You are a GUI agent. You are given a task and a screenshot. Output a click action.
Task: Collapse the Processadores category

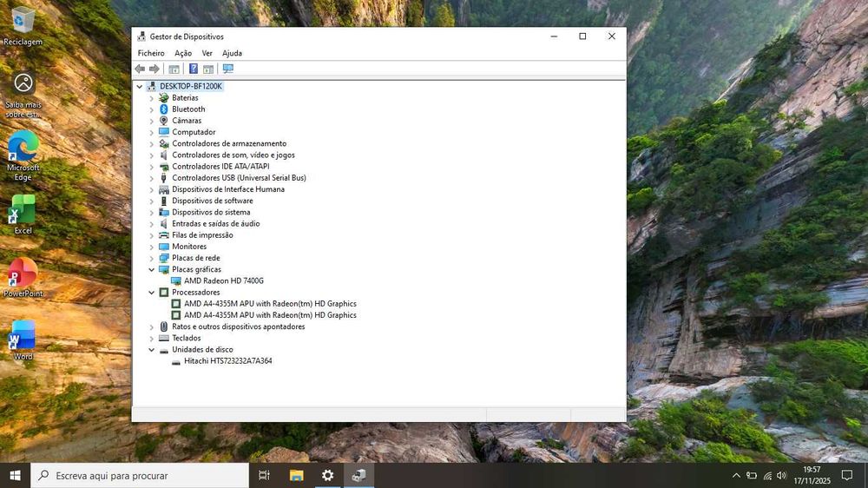[151, 293]
